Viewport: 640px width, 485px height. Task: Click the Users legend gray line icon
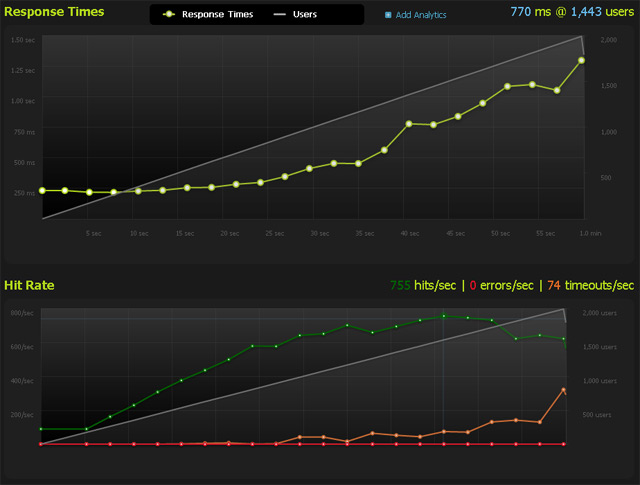pos(279,16)
